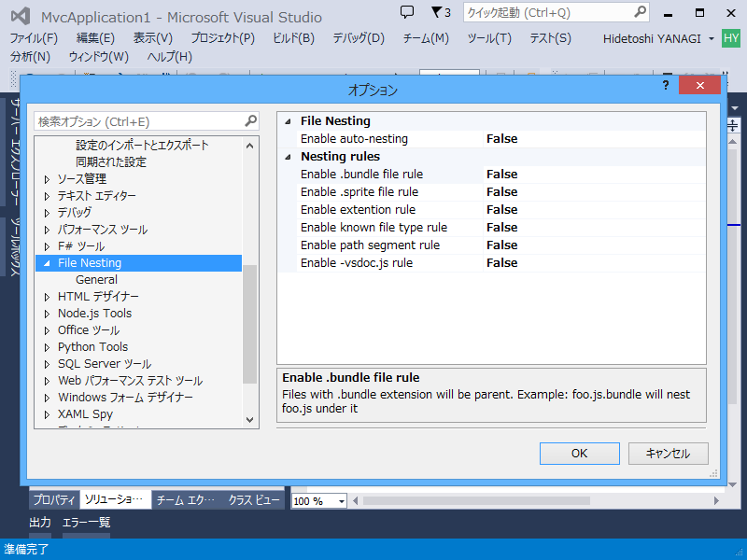Open the 分析(N) menu
Viewport: 747px width, 560px height.
coord(30,57)
